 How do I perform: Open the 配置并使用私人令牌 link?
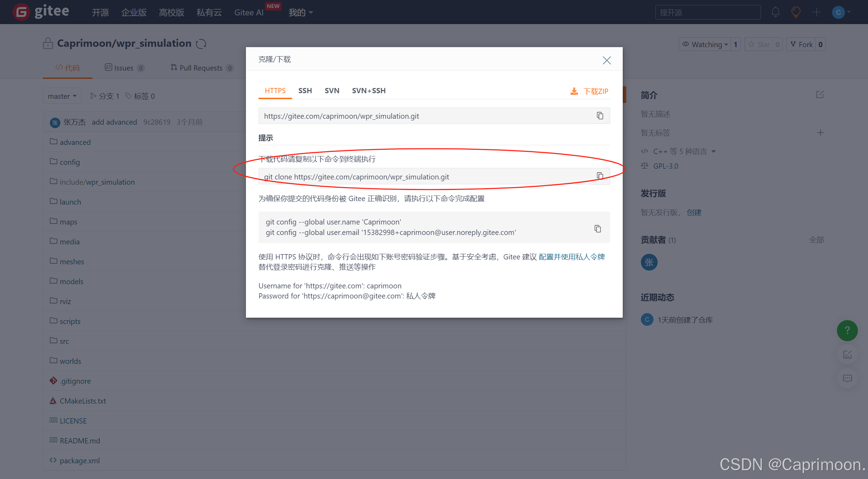(x=571, y=257)
